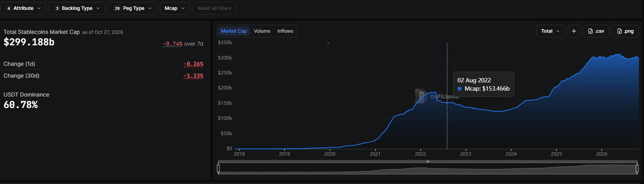The height and width of the screenshot is (184, 644).
Task: Click the $299.188b market cap value
Action: point(29,42)
